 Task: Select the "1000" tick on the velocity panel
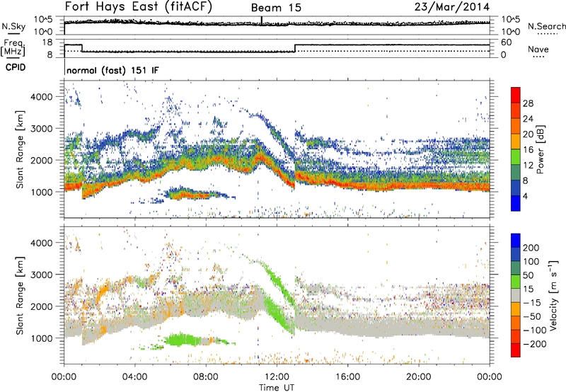tap(41, 338)
